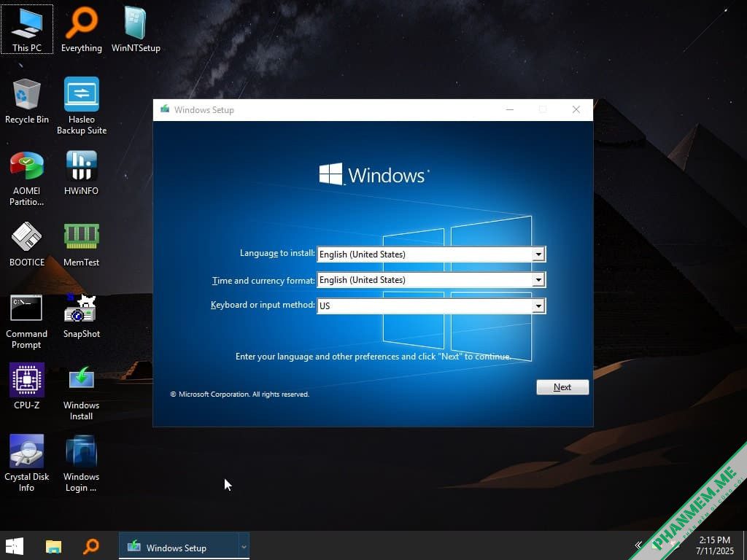747x560 pixels.
Task: Close the Windows Setup window
Action: [576, 109]
